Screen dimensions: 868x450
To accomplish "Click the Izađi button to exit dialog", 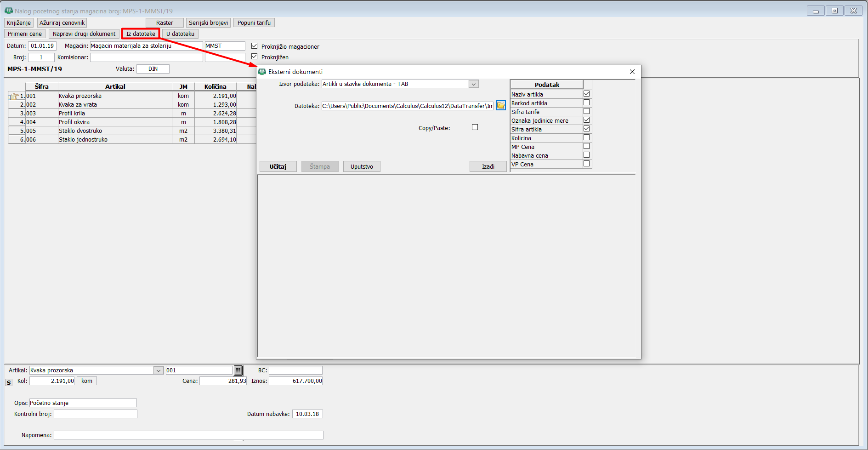I will 488,166.
